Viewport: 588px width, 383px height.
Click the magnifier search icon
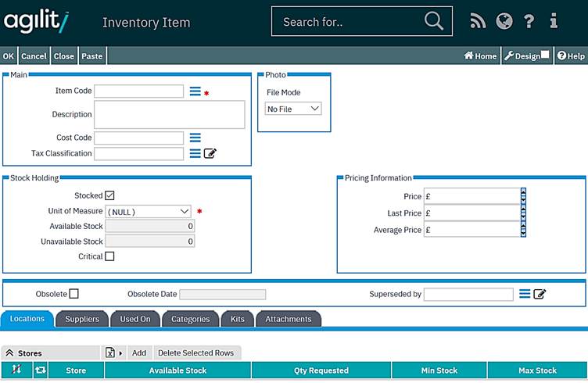point(434,21)
